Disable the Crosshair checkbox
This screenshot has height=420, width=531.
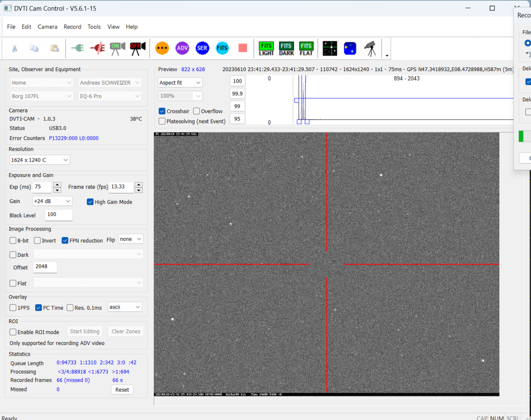[162, 111]
